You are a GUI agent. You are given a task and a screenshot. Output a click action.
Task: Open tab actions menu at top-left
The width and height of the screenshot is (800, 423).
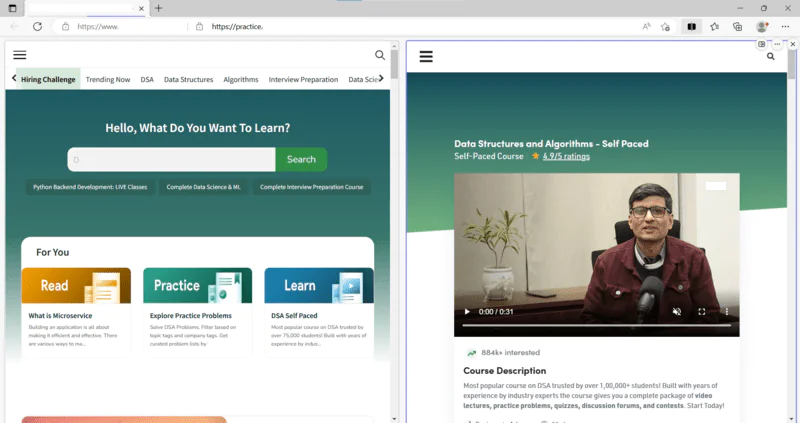pos(12,8)
